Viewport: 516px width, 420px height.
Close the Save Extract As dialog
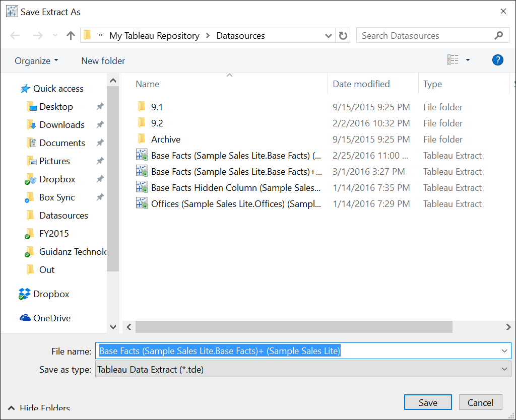(503, 11)
